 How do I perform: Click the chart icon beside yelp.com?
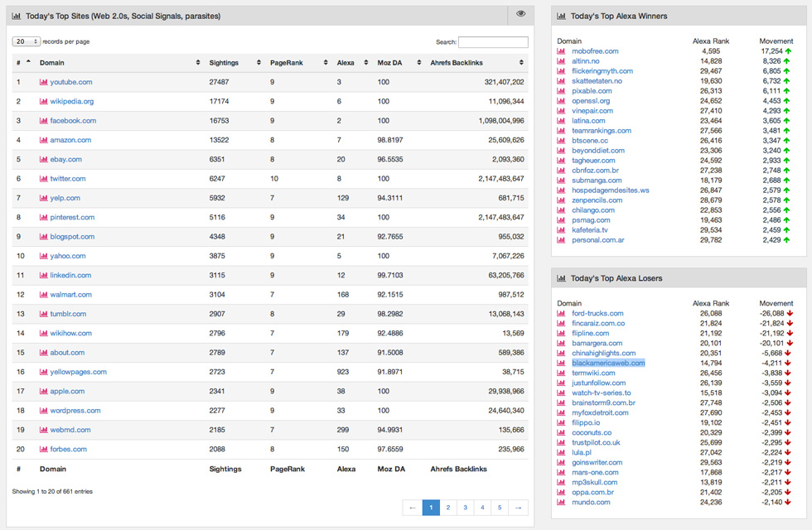click(x=43, y=198)
